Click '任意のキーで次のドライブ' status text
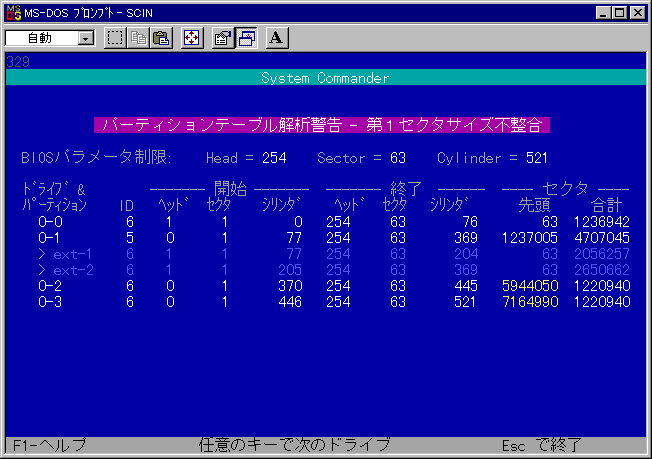The width and height of the screenshot is (652, 459). [294, 445]
